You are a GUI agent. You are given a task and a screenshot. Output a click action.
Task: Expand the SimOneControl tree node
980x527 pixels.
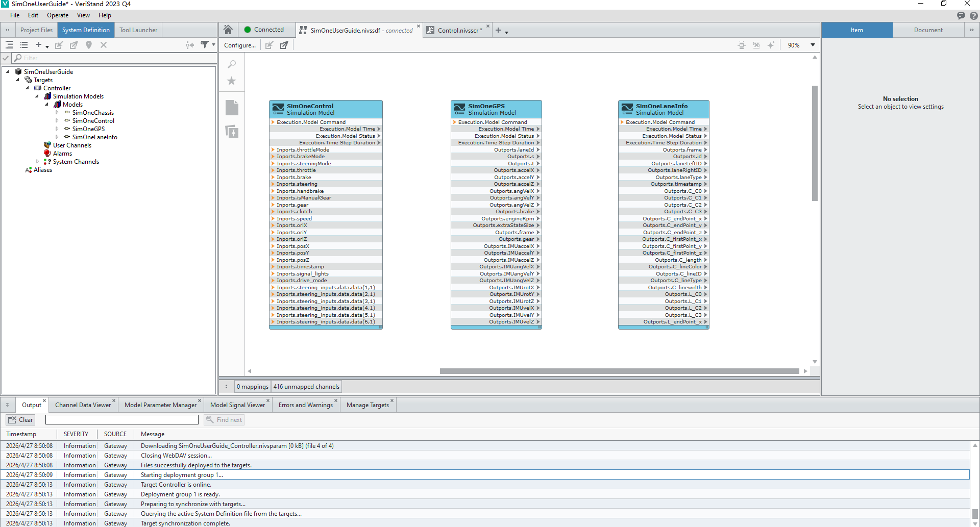57,121
